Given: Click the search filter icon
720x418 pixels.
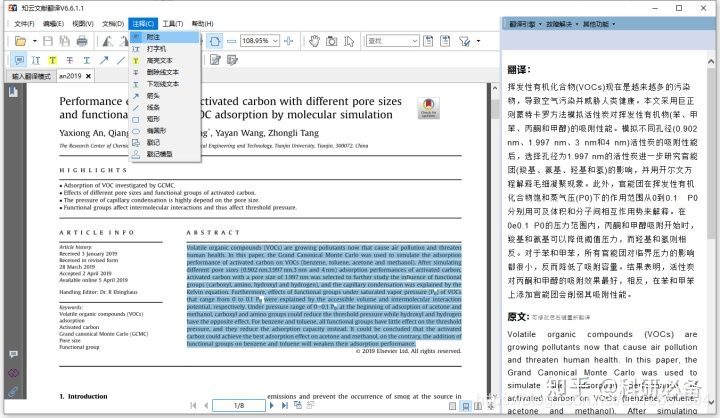Looking at the screenshot, I should pos(465,41).
